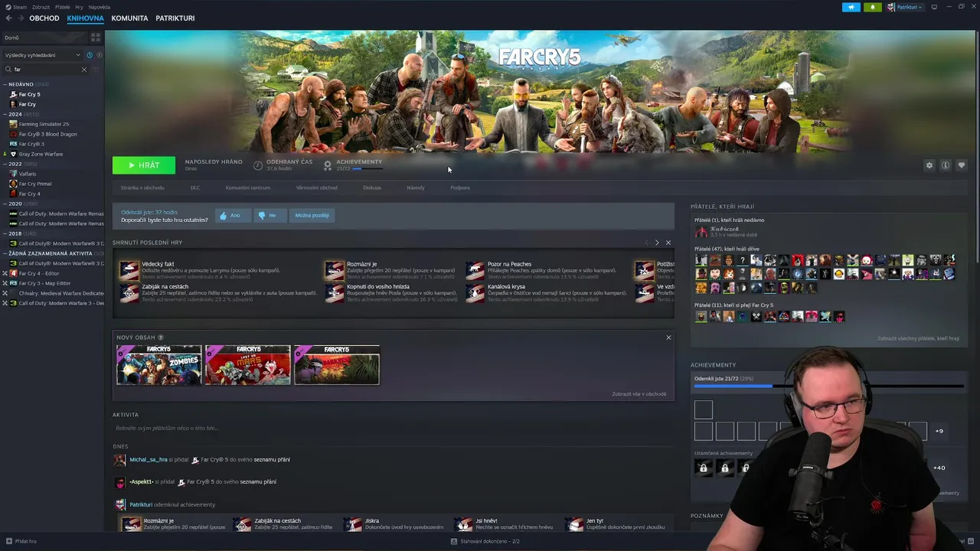Open advanced filter options icon
Image resolution: width=980 pixels, height=551 pixels.
[x=96, y=70]
